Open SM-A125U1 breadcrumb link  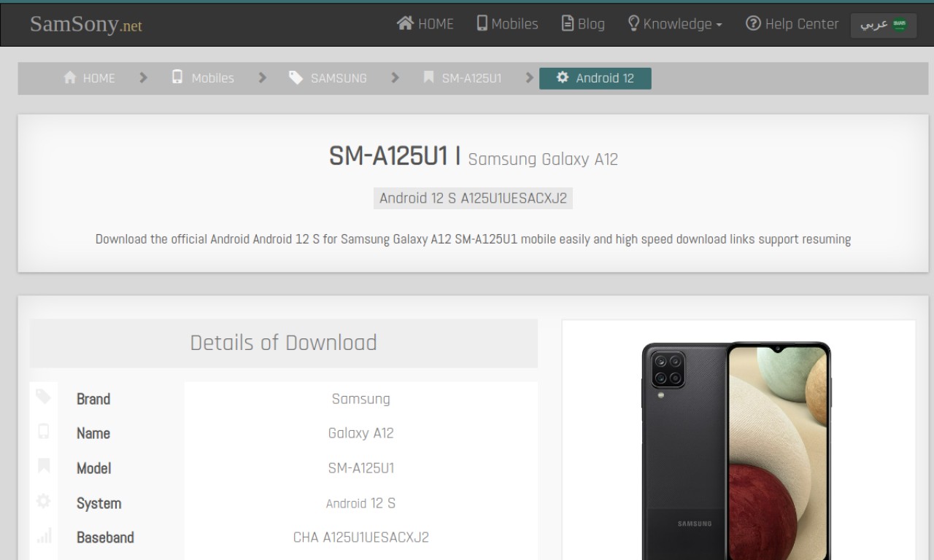pos(471,78)
